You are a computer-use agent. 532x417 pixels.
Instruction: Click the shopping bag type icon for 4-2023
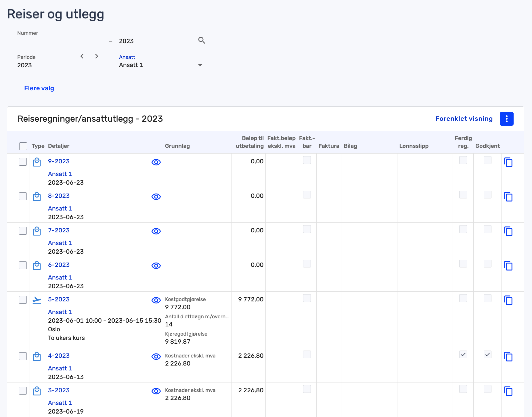(x=37, y=357)
